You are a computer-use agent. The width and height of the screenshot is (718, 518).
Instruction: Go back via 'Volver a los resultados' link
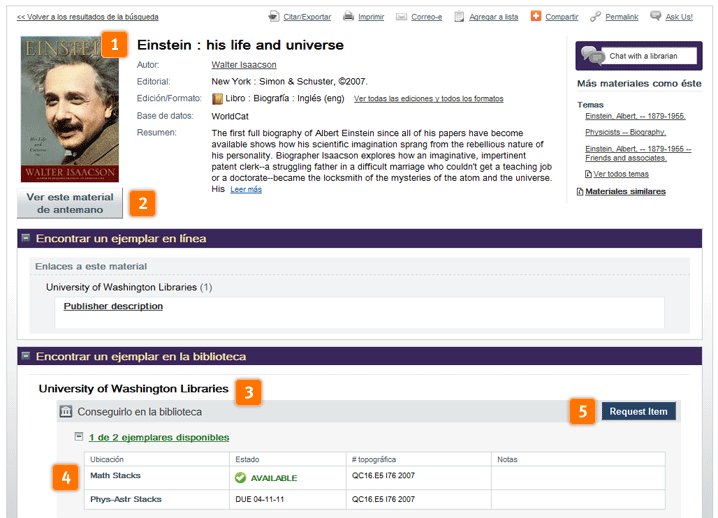[87, 17]
